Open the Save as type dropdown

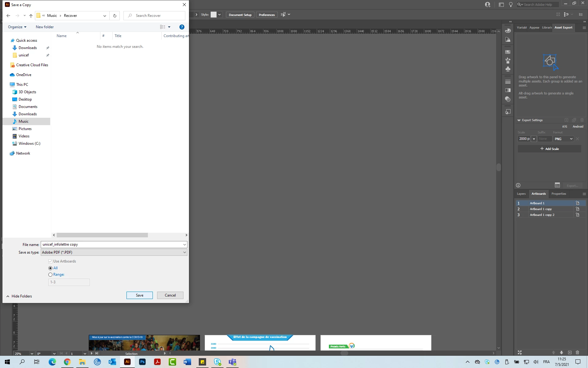[x=114, y=252]
